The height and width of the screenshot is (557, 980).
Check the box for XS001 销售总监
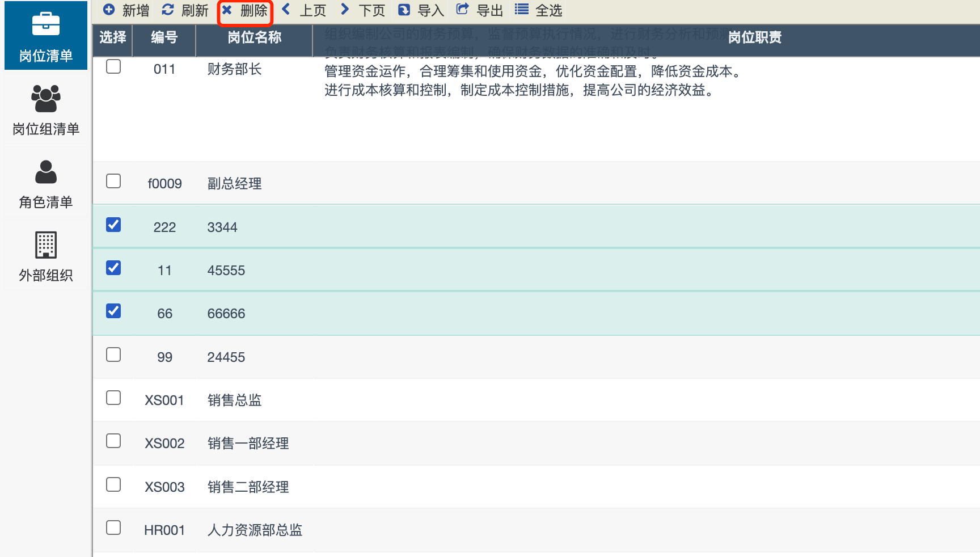(x=113, y=398)
